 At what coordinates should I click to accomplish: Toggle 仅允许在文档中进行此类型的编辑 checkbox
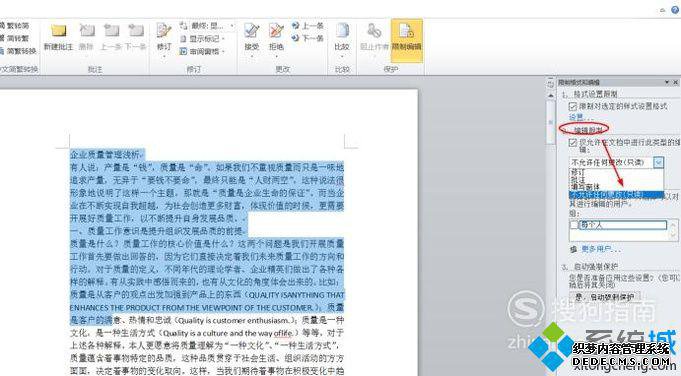coord(573,142)
